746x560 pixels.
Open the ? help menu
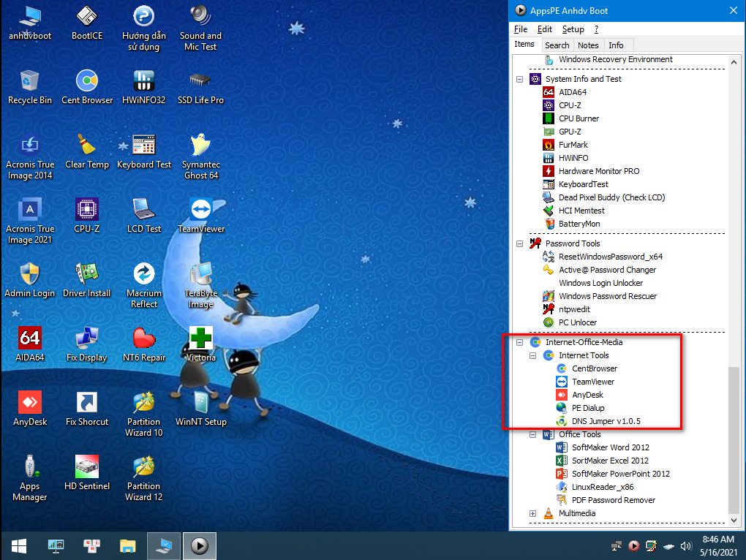point(596,29)
